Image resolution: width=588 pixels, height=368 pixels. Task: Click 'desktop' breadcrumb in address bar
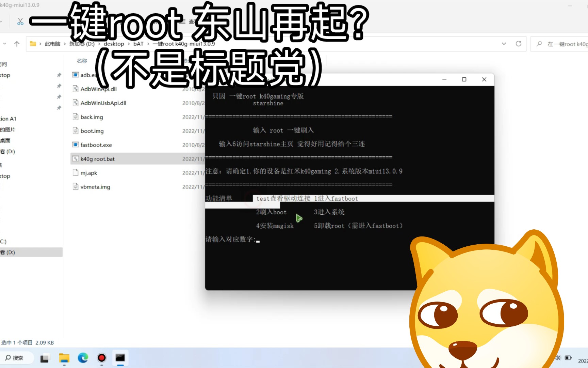pos(114,44)
